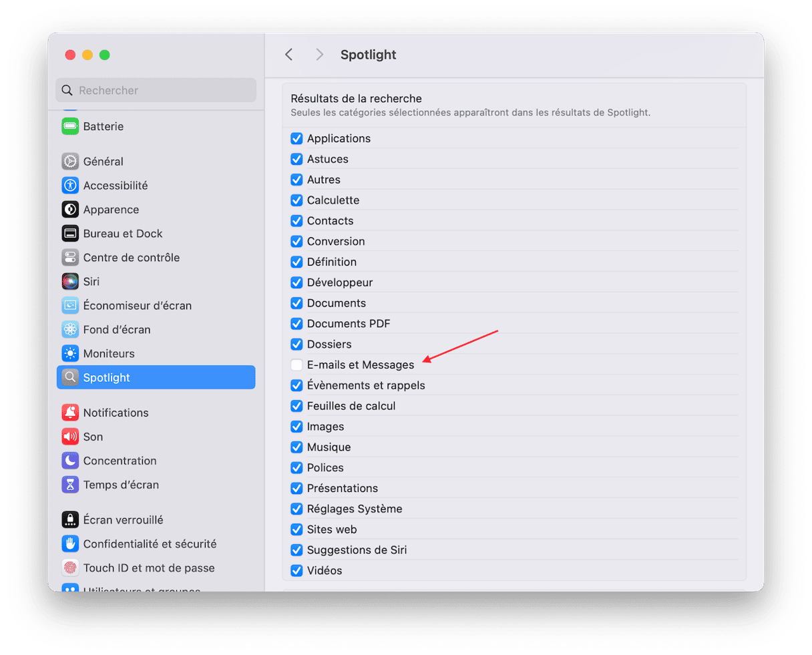Click the Concentration moon icon
The image size is (812, 655).
coord(70,461)
